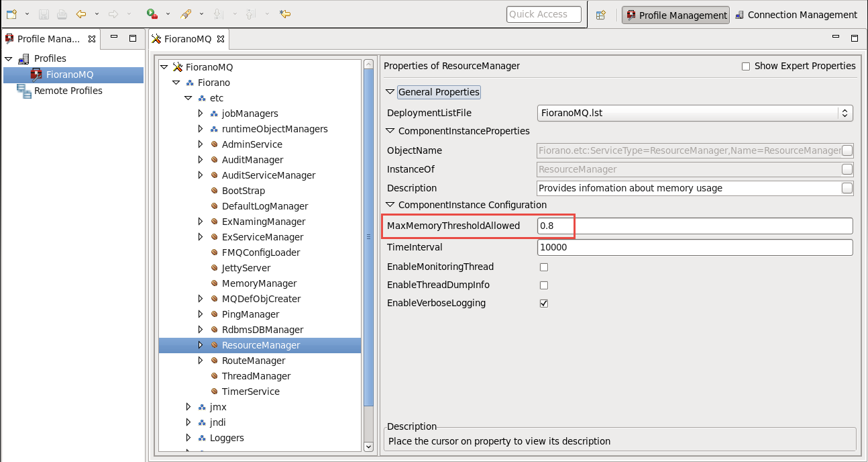
Task: Click the New wizard toolbar icon
Action: (11, 13)
